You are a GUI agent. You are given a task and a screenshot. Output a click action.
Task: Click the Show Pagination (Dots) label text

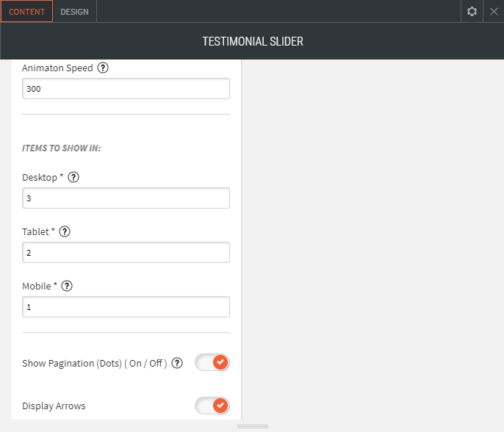pos(95,364)
